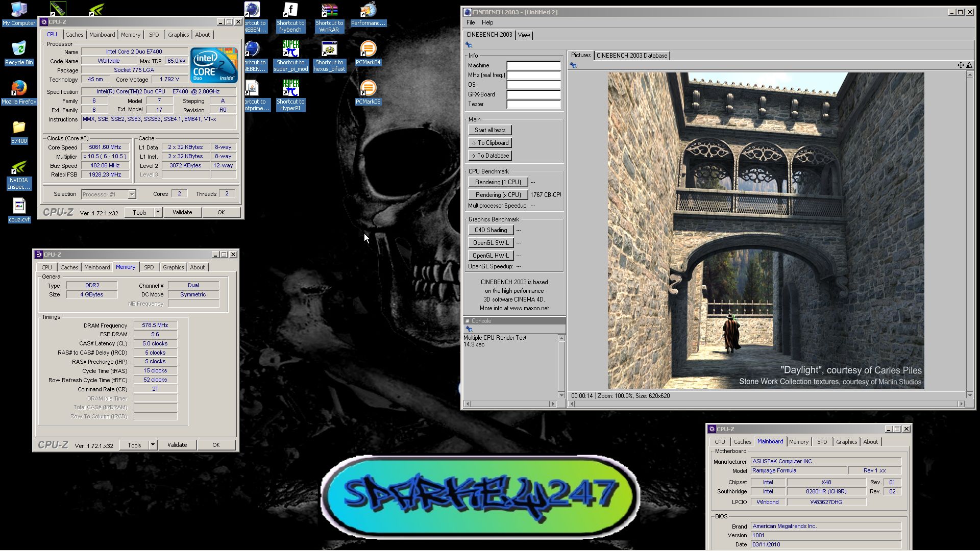Click the Console panel header square icon
This screenshot has height=551, width=980.
click(x=467, y=321)
